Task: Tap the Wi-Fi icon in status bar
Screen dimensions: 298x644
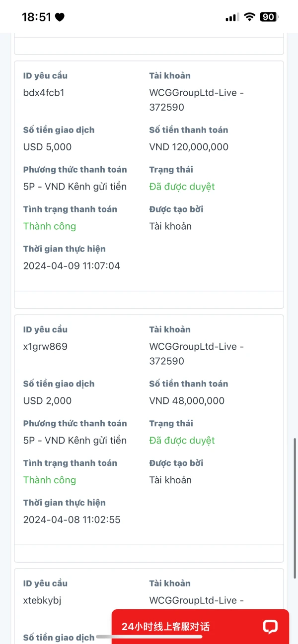Action: pyautogui.click(x=249, y=17)
